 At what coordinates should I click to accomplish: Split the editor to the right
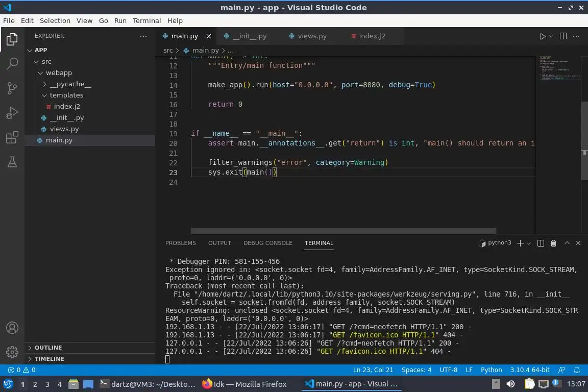[563, 36]
